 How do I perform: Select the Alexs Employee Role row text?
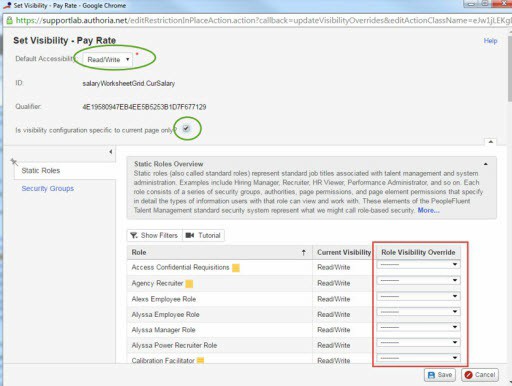point(164,299)
